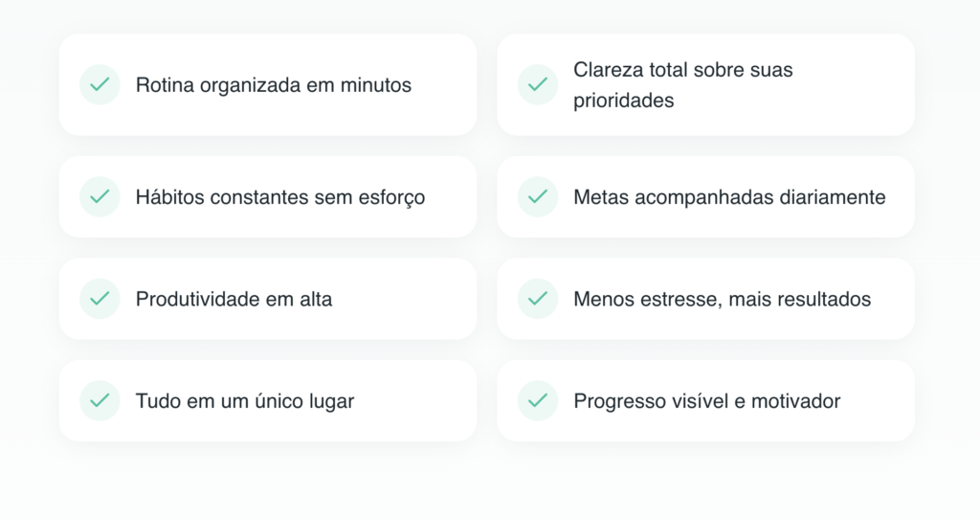The width and height of the screenshot is (980, 520).
Task: Click checkmark beside Hábitos constantes sem esforço
Action: pos(100,196)
